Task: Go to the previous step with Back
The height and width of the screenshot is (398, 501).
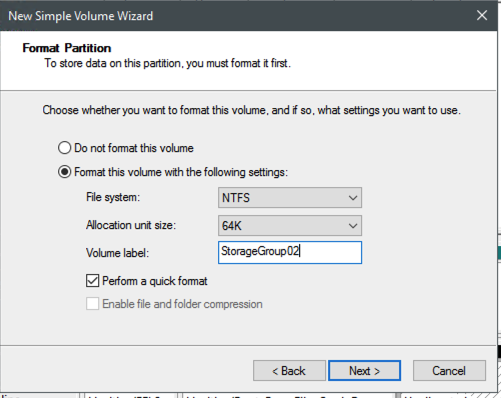Action: click(x=289, y=371)
